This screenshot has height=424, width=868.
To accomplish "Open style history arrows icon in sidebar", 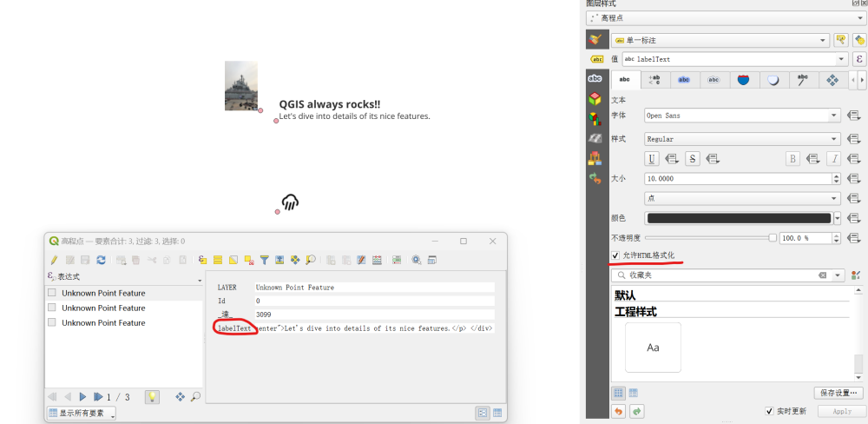I will click(595, 178).
